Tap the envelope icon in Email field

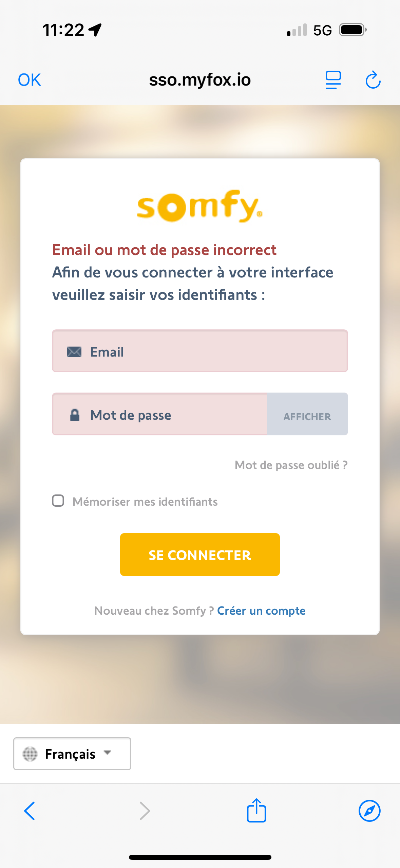click(x=74, y=352)
